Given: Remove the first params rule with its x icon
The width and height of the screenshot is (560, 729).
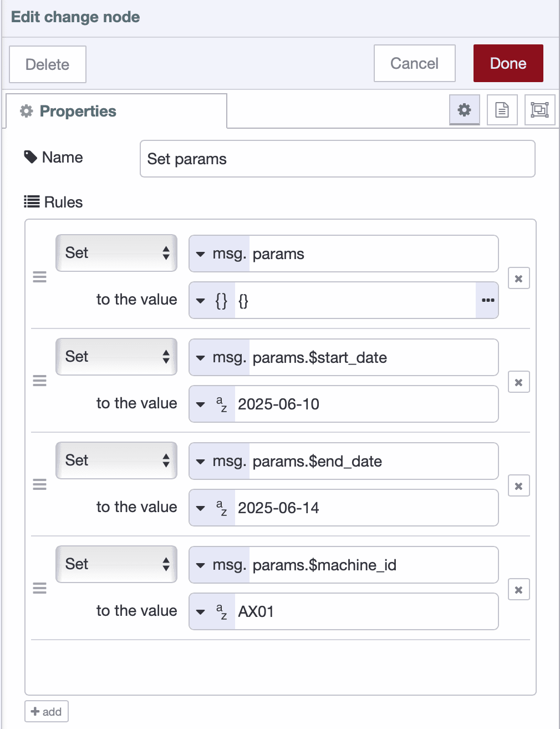Looking at the screenshot, I should pyautogui.click(x=518, y=279).
